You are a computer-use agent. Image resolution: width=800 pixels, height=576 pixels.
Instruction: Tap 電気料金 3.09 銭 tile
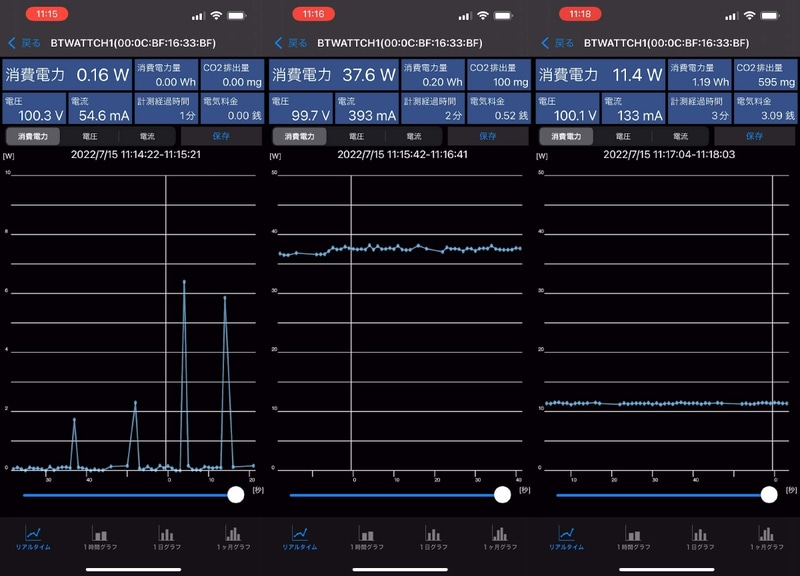click(765, 108)
